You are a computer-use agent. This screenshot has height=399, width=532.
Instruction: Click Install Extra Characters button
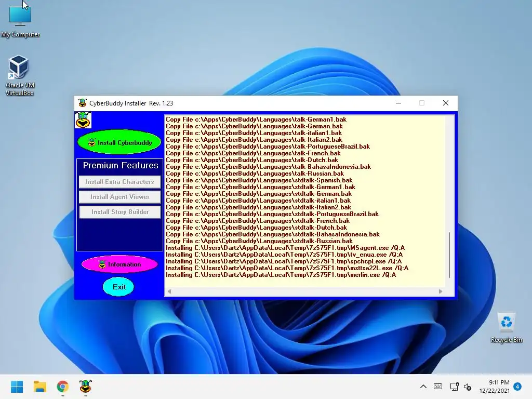tap(120, 182)
